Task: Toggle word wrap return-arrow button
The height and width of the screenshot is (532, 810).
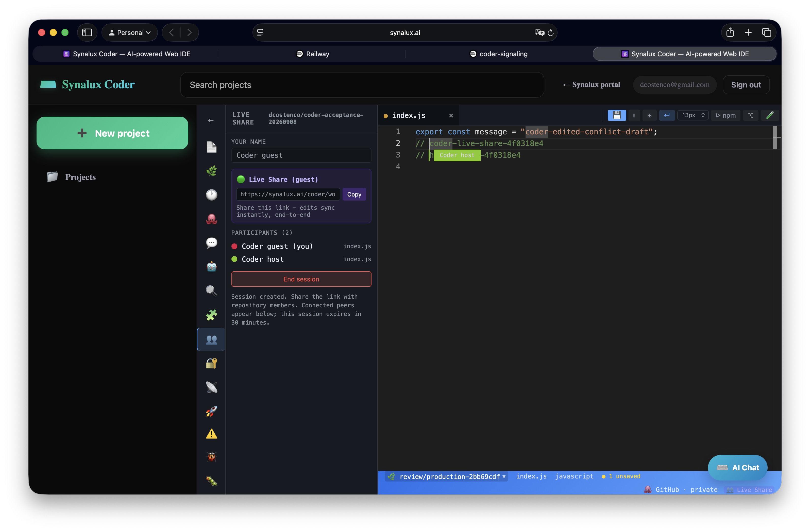Action: pos(667,115)
